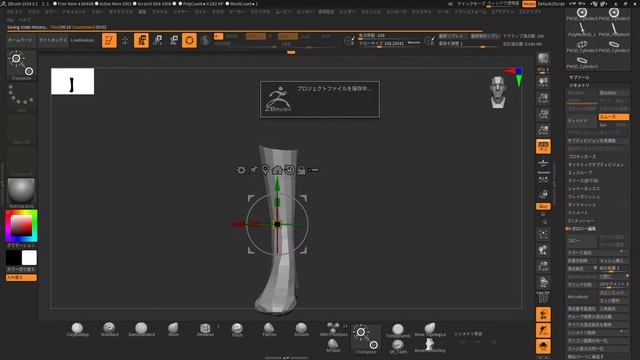Image resolution: width=640 pixels, height=360 pixels.
Task: Click the Frame mesh icon
Action: pyautogui.click(x=543, y=234)
